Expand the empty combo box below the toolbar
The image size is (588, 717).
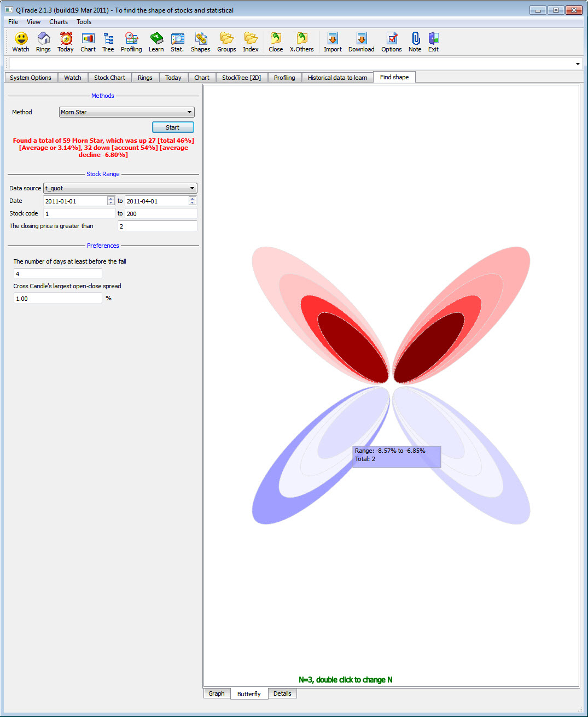point(577,63)
